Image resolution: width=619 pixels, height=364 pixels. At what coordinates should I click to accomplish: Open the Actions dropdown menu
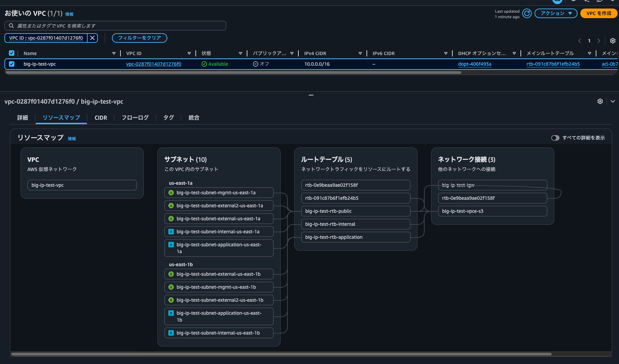coord(556,13)
